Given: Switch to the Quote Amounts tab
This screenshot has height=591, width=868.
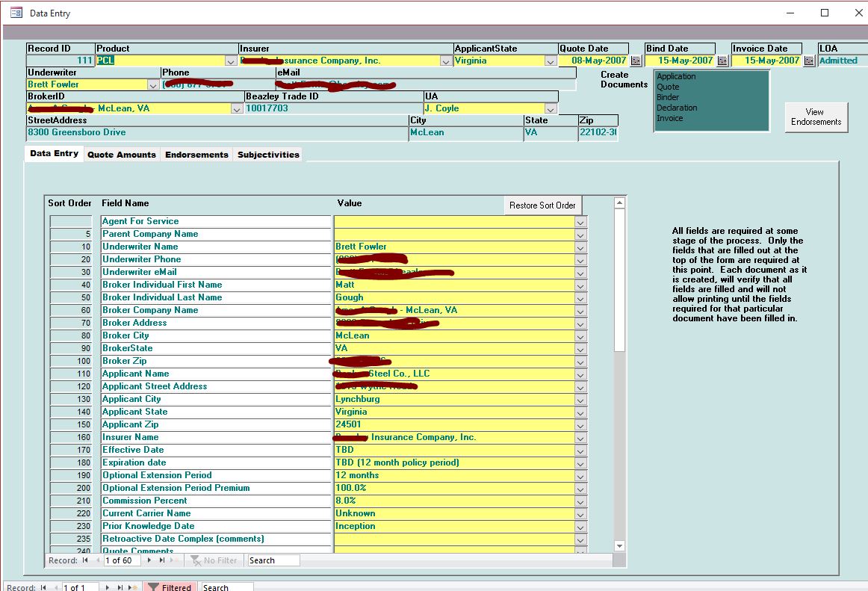Looking at the screenshot, I should click(x=122, y=155).
